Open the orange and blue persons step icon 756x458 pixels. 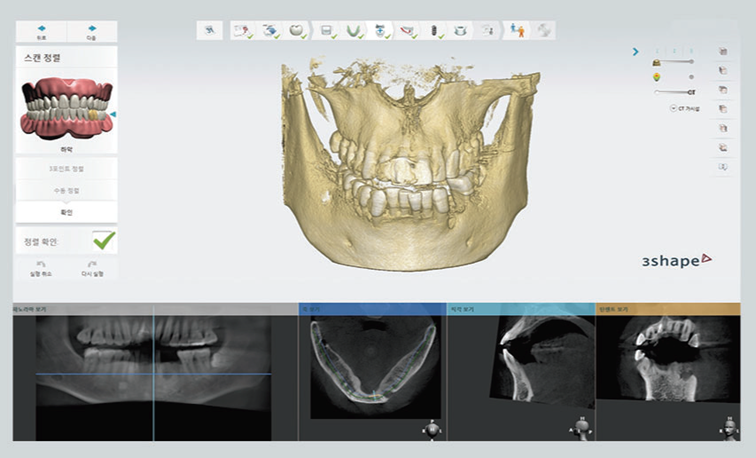tap(517, 31)
